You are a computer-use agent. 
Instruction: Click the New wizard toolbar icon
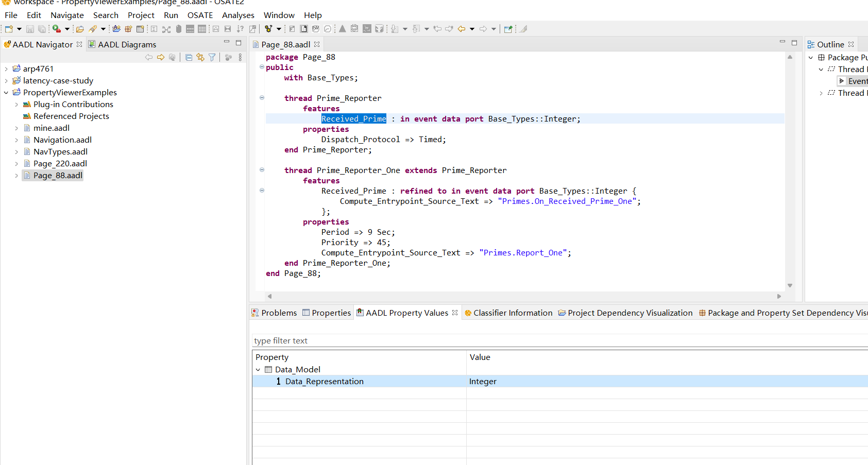[x=9, y=29]
